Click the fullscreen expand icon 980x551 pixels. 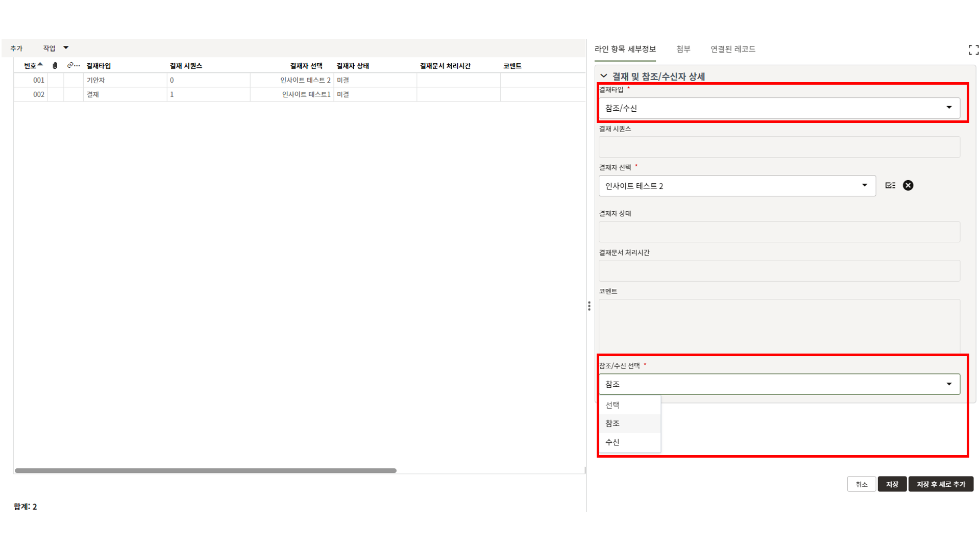pyautogui.click(x=973, y=49)
